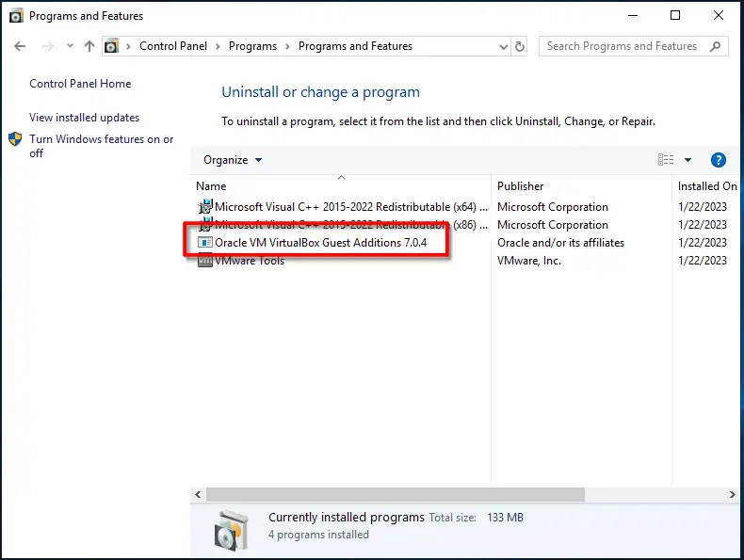The height and width of the screenshot is (560, 744).
Task: Click install date 1/22/2023 of VMware Tools
Action: [703, 261]
